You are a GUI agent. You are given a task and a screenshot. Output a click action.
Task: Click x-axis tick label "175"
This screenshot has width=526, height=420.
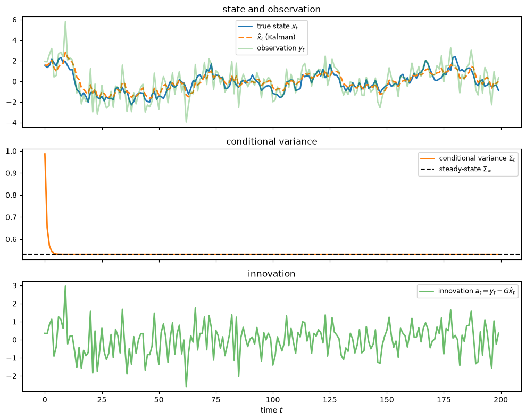click(x=444, y=400)
